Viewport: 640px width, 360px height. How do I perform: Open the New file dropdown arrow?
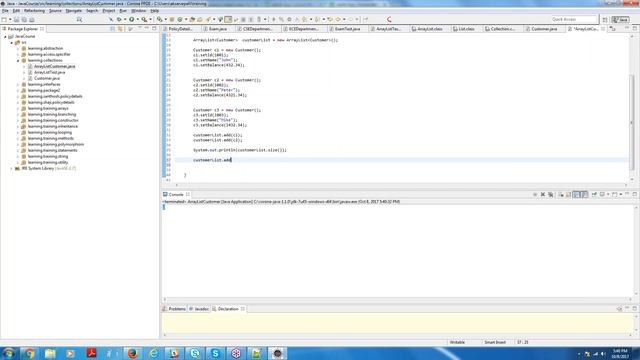(10, 20)
